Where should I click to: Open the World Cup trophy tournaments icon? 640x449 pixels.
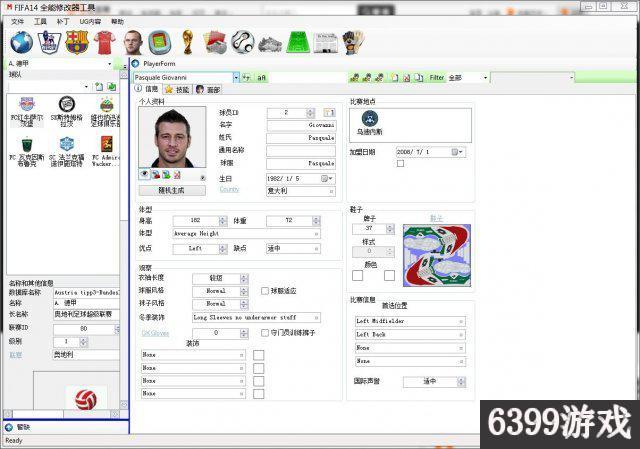click(187, 42)
